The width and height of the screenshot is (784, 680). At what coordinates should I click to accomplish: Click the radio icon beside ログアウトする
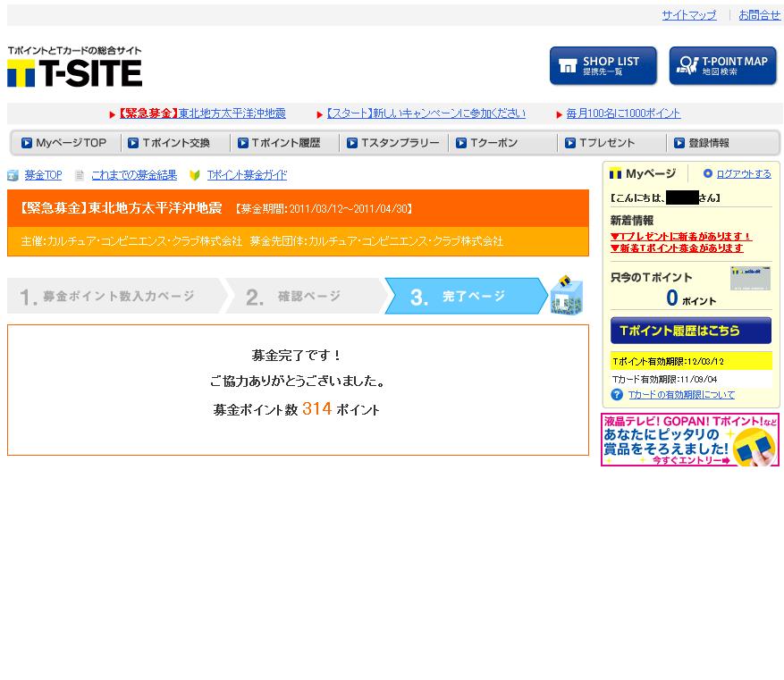pos(707,173)
